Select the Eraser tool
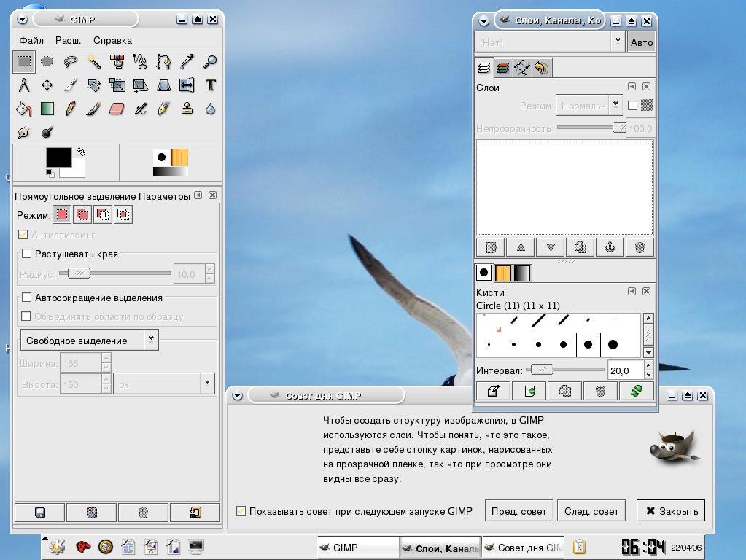Image resolution: width=746 pixels, height=560 pixels. tap(117, 109)
